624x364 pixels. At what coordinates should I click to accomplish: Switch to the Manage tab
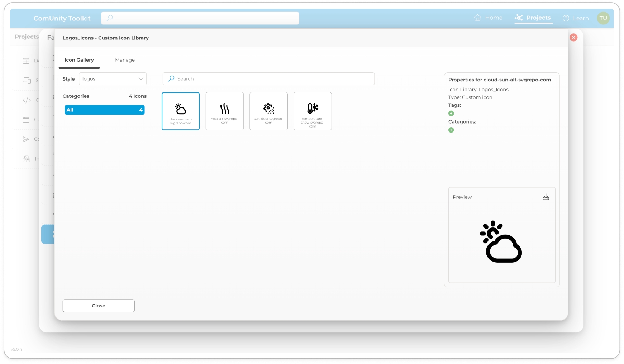[x=125, y=60]
